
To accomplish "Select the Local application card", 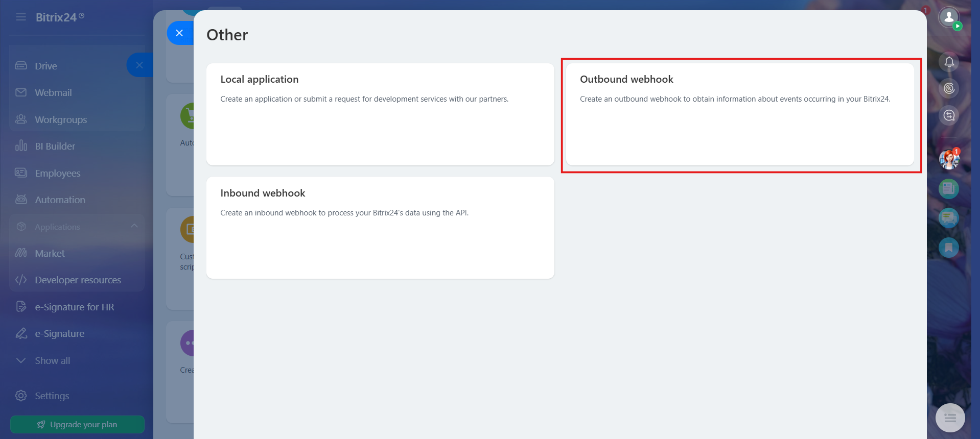I will tap(380, 114).
